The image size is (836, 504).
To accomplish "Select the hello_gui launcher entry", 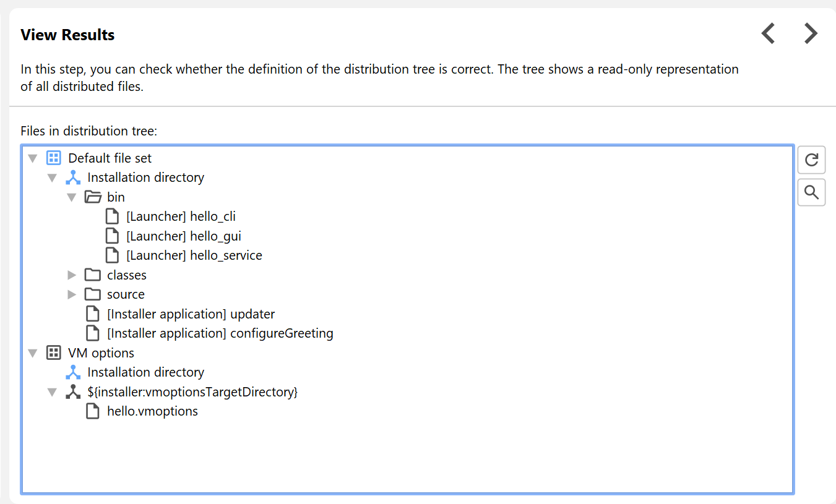I will pyautogui.click(x=183, y=236).
